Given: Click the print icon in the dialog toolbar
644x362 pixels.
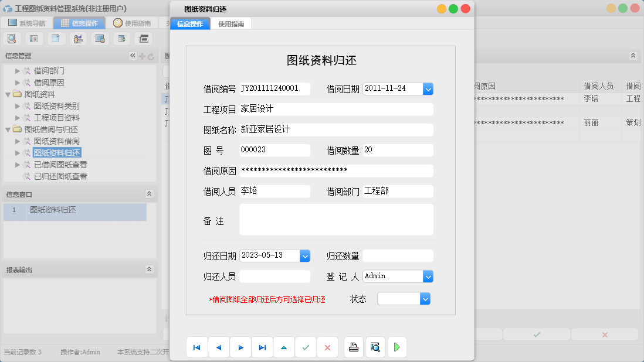Looking at the screenshot, I should (353, 347).
